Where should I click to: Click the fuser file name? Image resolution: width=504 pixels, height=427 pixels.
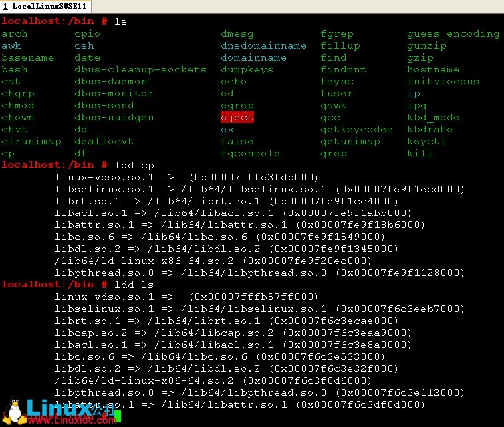pyautogui.click(x=337, y=94)
